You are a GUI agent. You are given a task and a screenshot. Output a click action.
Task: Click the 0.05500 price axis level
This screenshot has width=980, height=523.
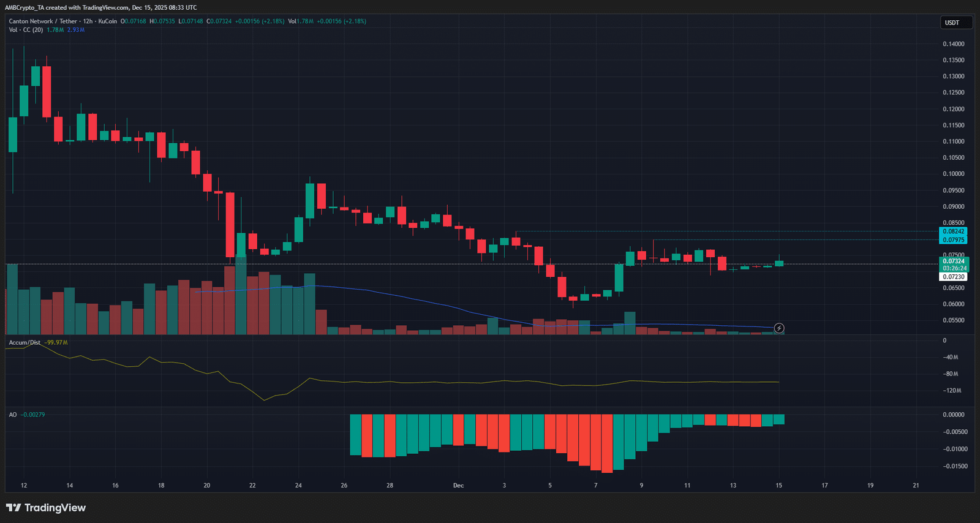(x=953, y=320)
